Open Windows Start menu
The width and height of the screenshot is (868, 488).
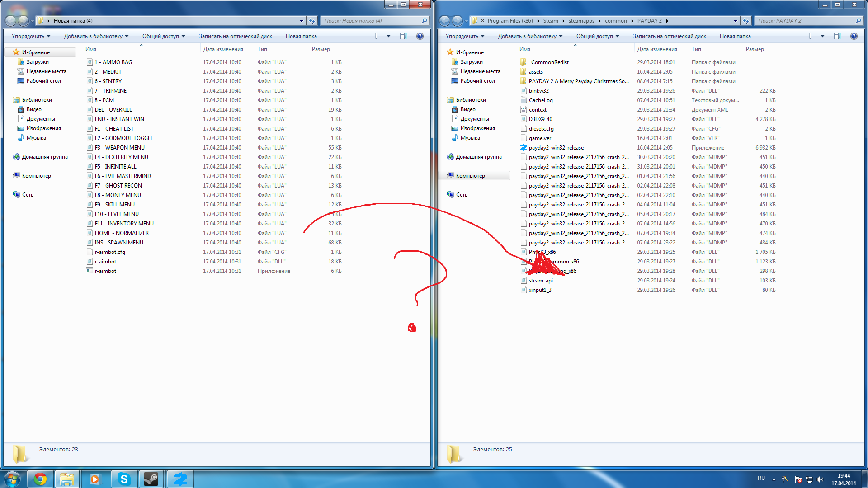tap(13, 479)
